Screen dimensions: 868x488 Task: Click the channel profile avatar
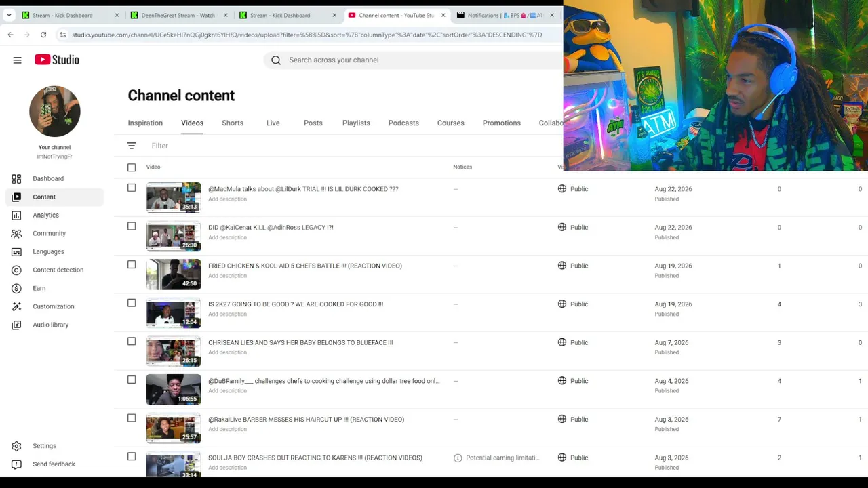coord(55,111)
